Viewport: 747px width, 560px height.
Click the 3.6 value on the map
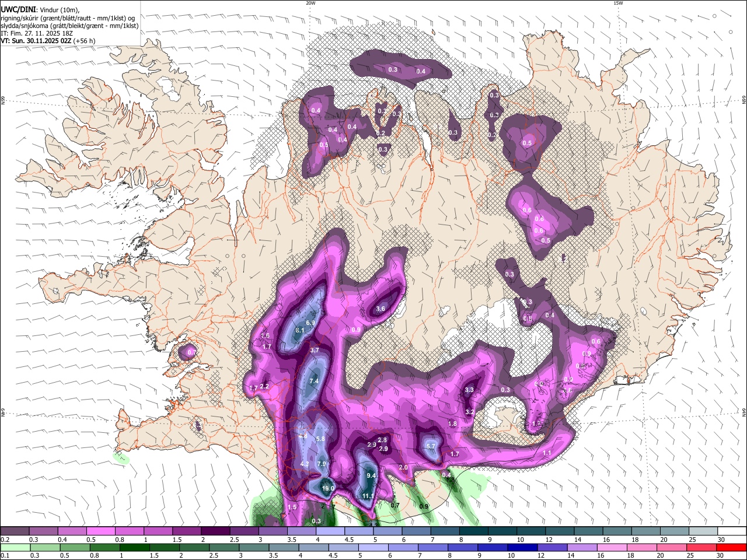(x=381, y=309)
